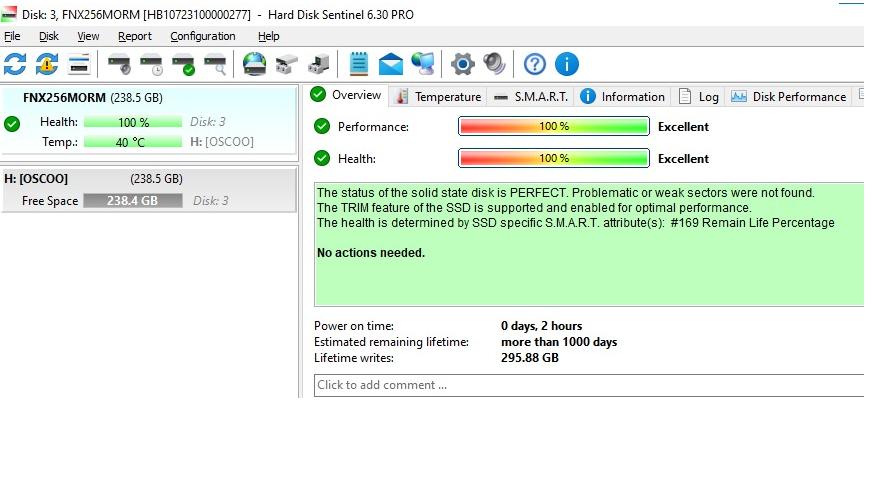Open the Report menu

[x=135, y=36]
